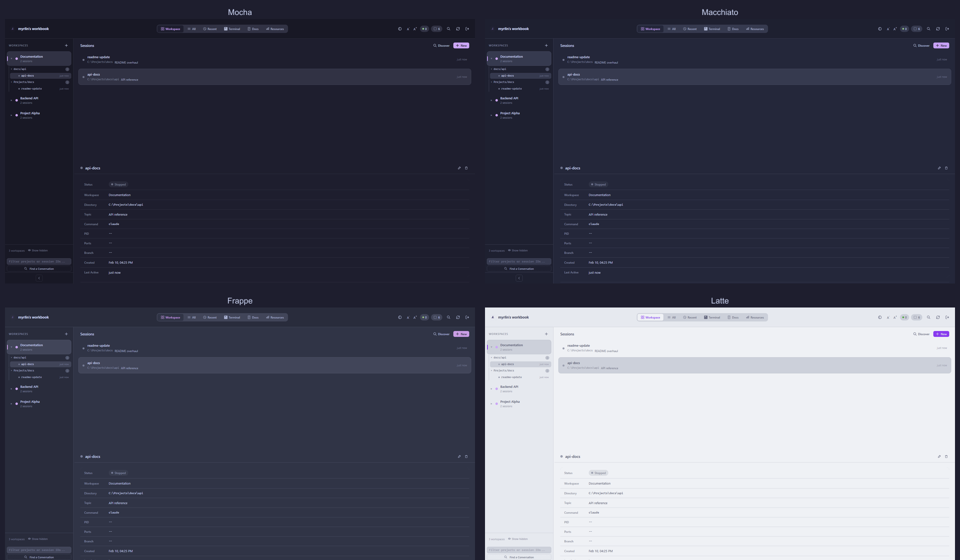The image size is (960, 560).
Task: Edit the api-docs session in Mocha panel
Action: pos(459,168)
